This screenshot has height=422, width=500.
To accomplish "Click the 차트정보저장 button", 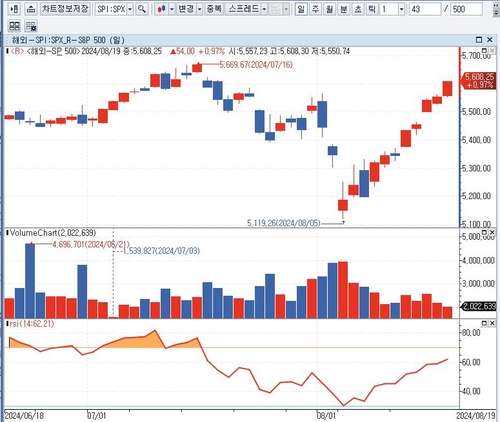I will point(65,9).
